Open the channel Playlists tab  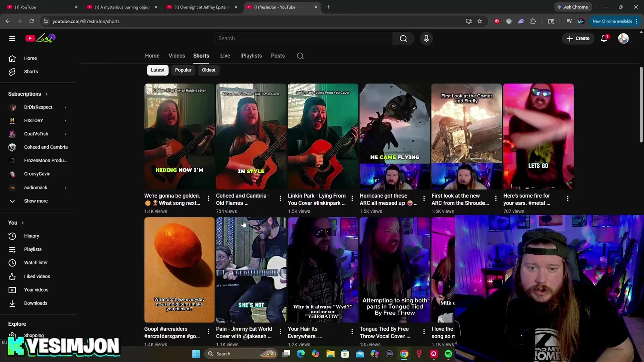coord(252,56)
